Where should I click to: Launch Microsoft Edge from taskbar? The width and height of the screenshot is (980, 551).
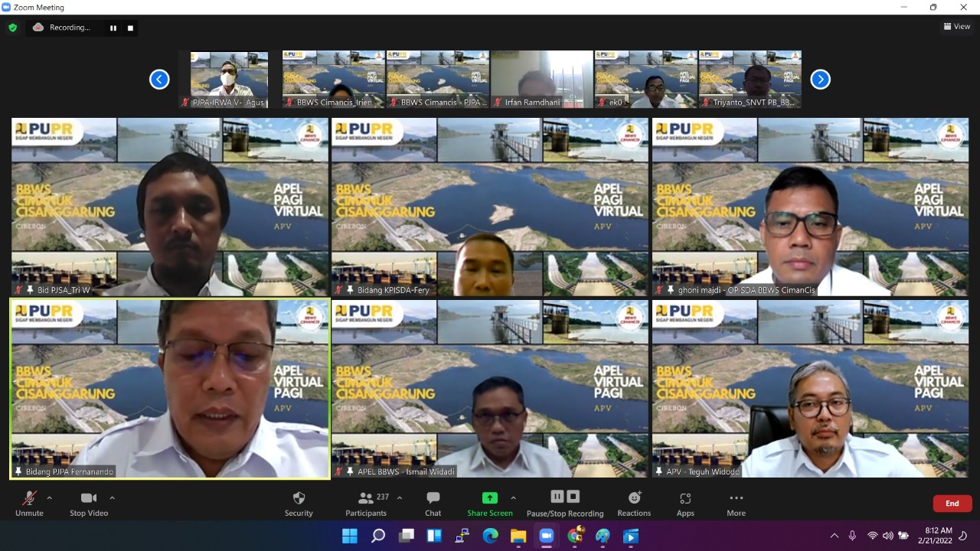(x=491, y=536)
